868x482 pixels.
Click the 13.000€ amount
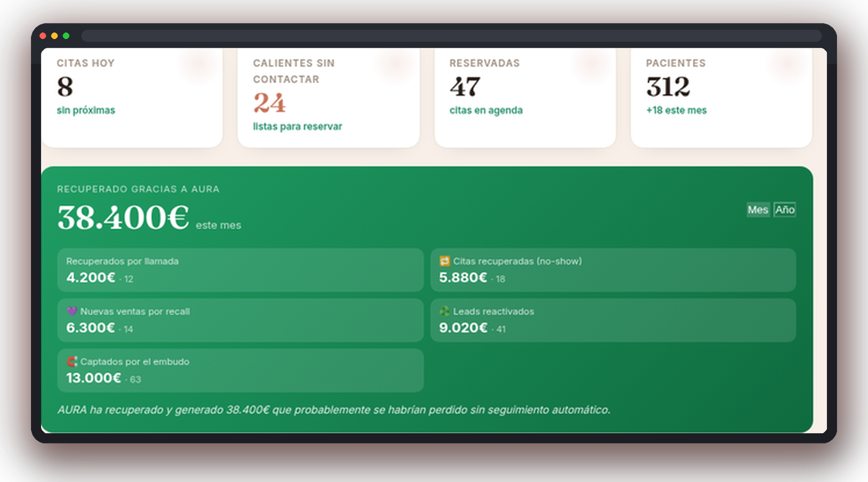tap(94, 378)
